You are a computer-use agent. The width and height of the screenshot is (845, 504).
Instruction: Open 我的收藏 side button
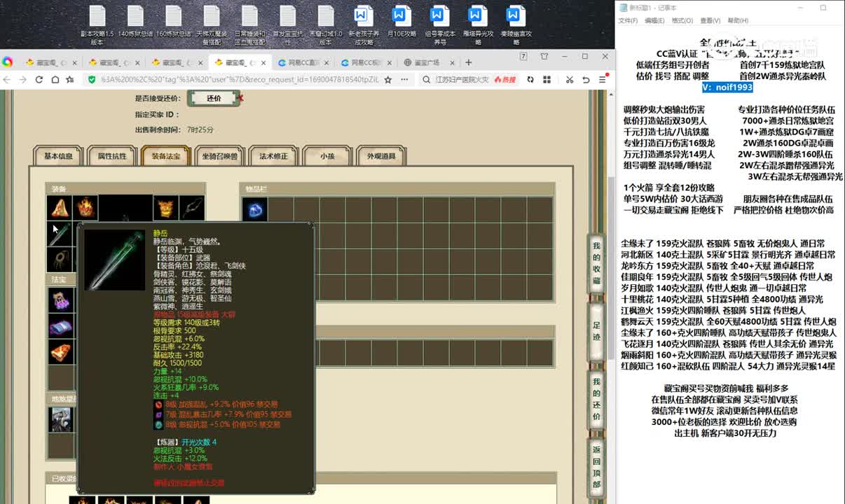point(596,263)
